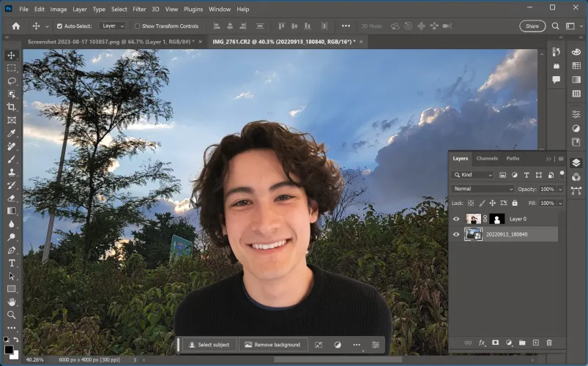Open the Filter menu
Screen dimensions: 588x366
coord(139,9)
